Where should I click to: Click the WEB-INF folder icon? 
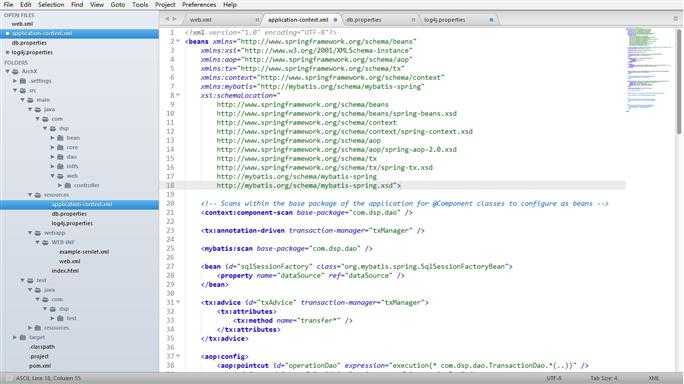(x=45, y=243)
